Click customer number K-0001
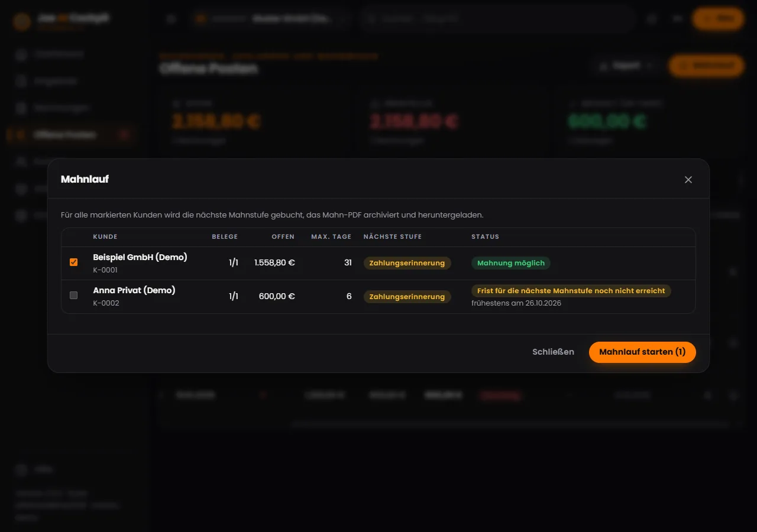 [106, 270]
